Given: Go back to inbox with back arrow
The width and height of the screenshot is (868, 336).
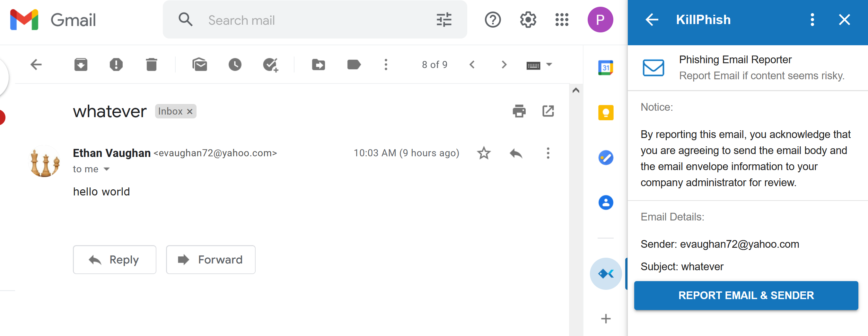Looking at the screenshot, I should pos(36,64).
